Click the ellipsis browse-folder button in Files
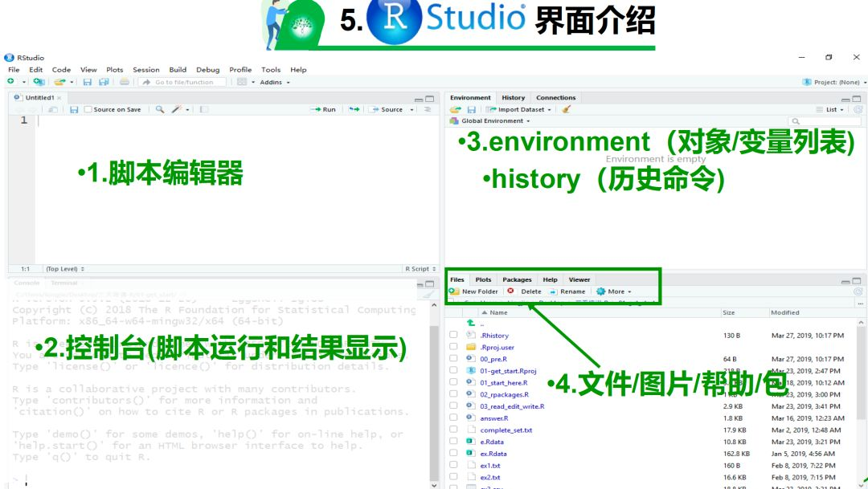 860,304
